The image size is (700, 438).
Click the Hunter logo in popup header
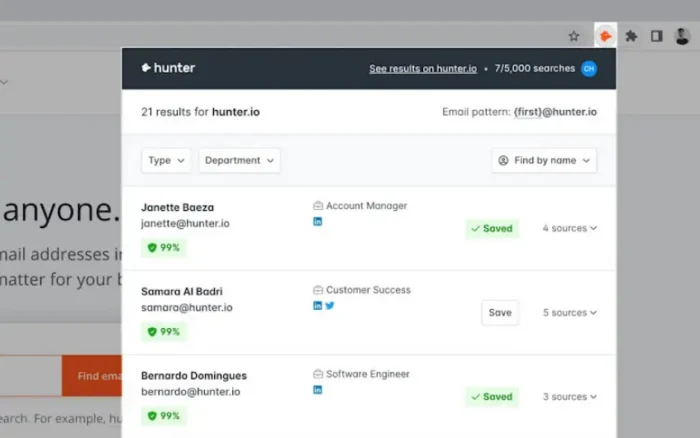point(168,68)
